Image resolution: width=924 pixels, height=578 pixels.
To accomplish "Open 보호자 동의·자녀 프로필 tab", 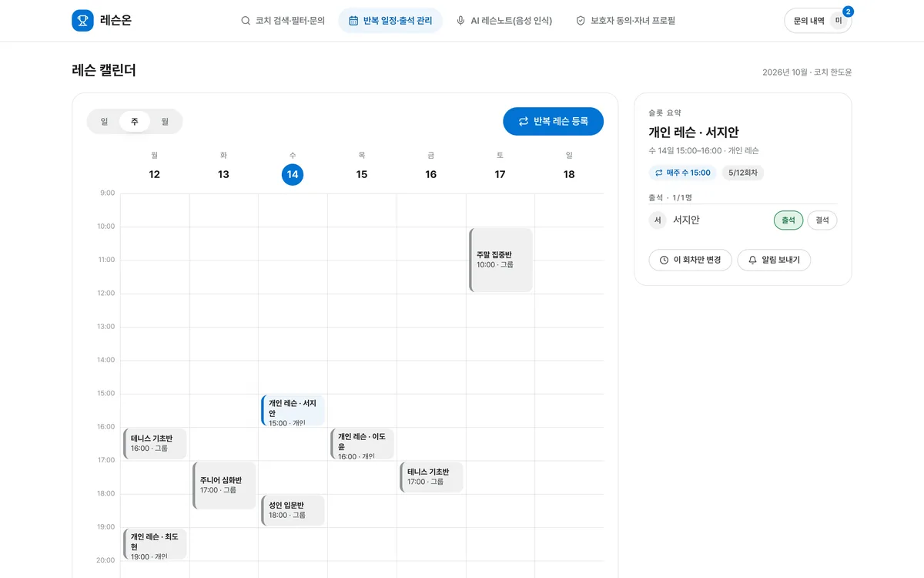I will (x=626, y=21).
